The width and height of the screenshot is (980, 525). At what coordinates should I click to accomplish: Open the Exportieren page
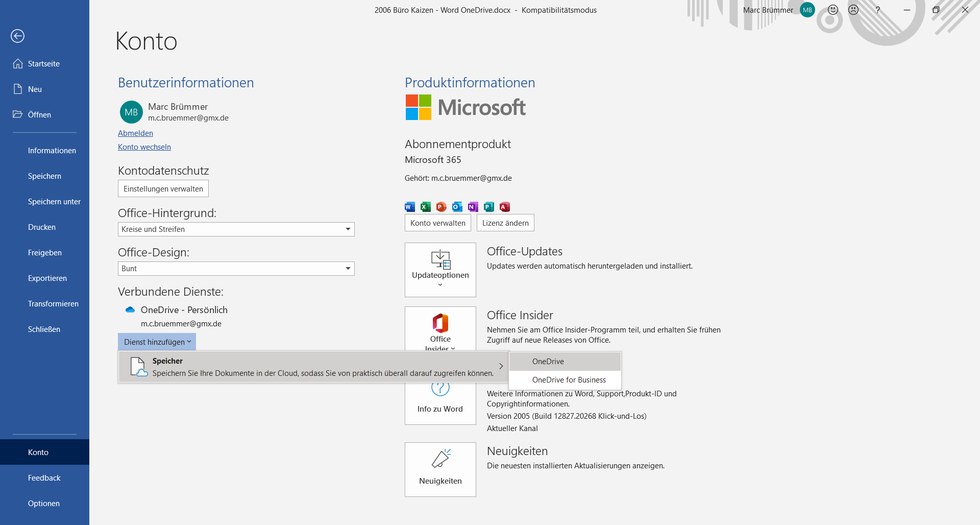click(x=44, y=278)
